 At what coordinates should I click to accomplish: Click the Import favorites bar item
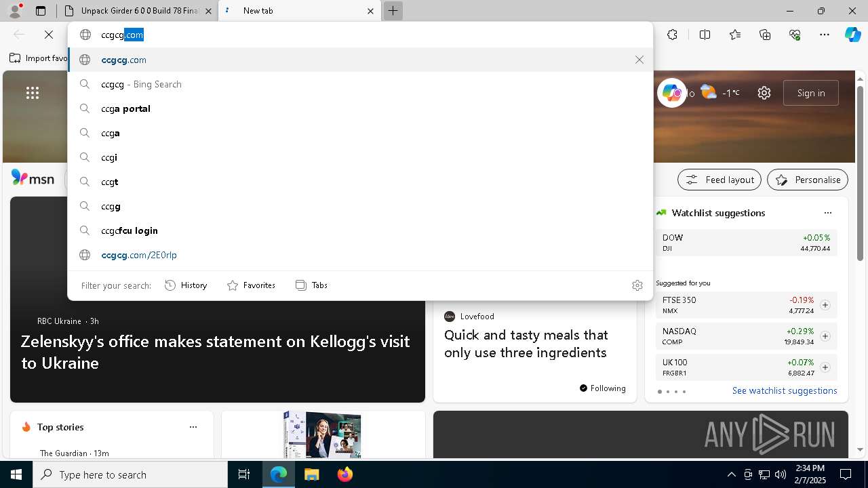click(x=39, y=58)
